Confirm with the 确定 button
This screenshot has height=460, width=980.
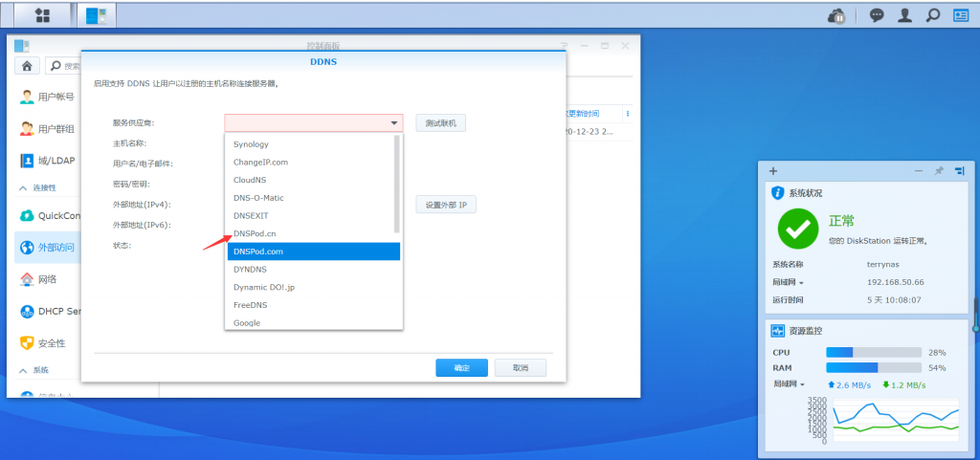(x=461, y=367)
